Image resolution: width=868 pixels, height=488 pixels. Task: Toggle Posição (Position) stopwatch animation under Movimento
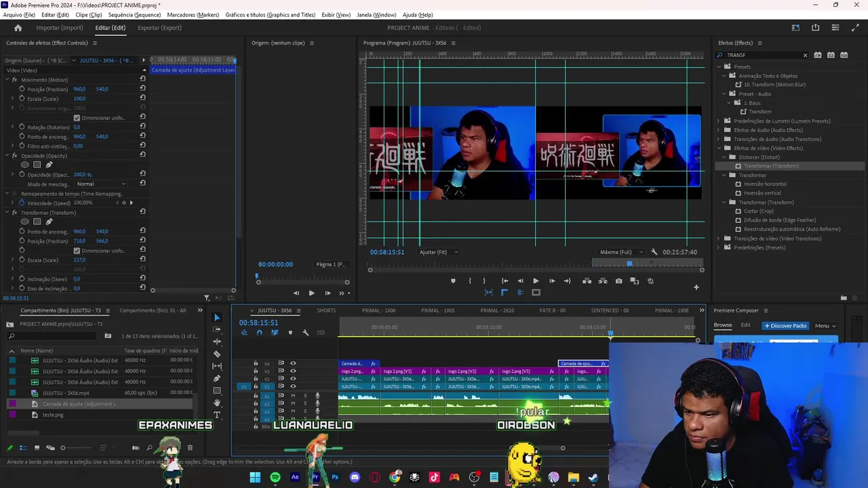(22, 89)
